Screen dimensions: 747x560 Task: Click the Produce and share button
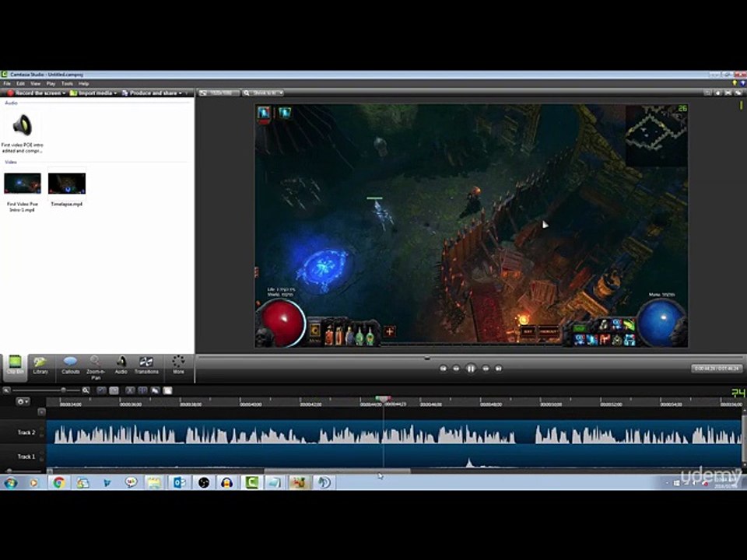(153, 93)
